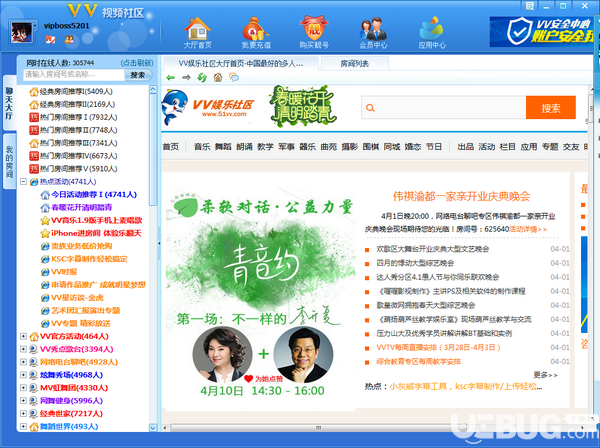The width and height of the screenshot is (600, 448).
Task: Open KSC字幕制作轻松搞定 item
Action: [84, 259]
